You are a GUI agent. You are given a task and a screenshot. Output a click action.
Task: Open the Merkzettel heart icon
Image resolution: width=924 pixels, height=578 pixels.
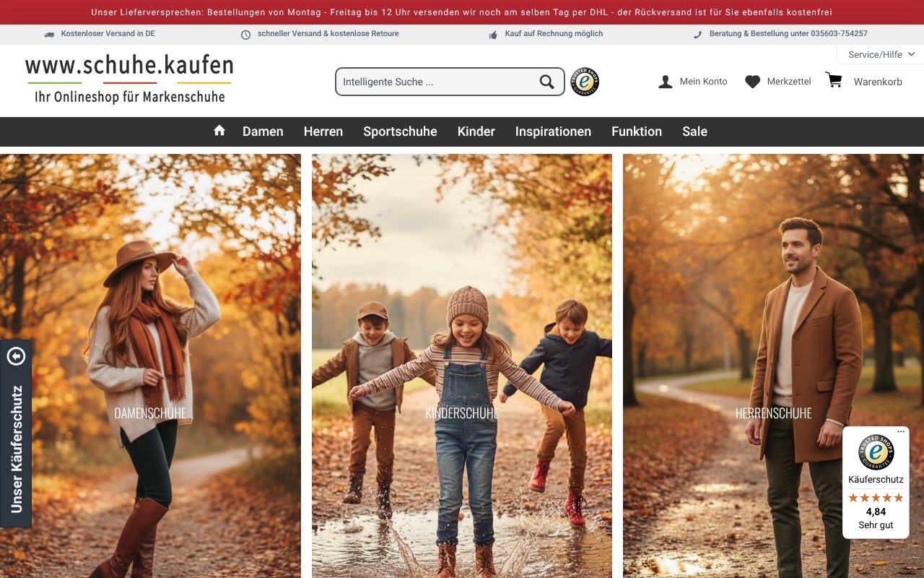[752, 81]
